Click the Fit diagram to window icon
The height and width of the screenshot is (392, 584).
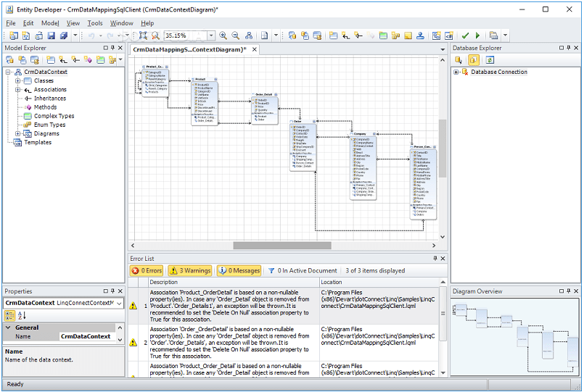pos(143,36)
